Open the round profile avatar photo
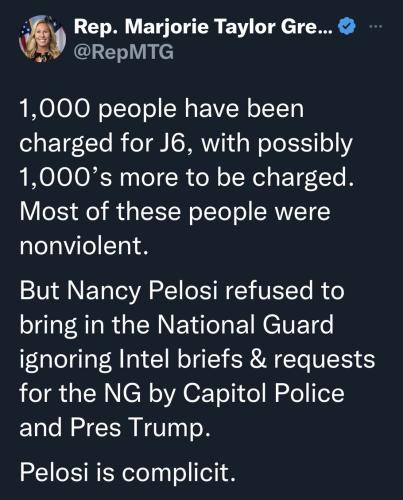This screenshot has height=500, width=403. tap(43, 39)
